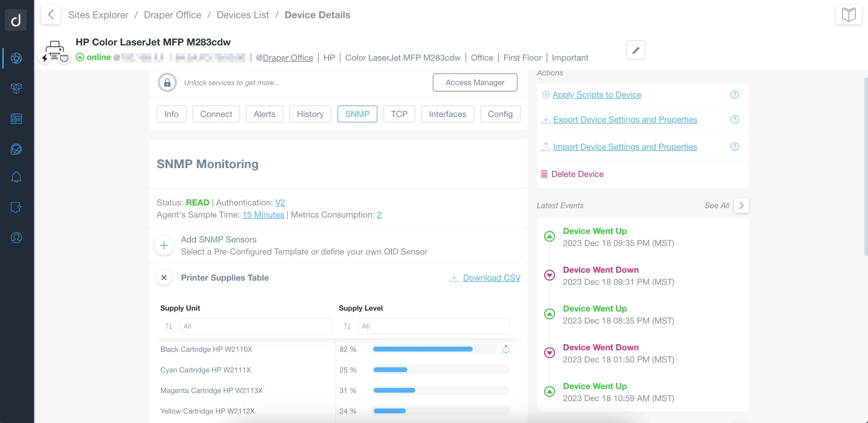This screenshot has width=868, height=423.
Task: Switch to the History tab
Action: [x=310, y=114]
